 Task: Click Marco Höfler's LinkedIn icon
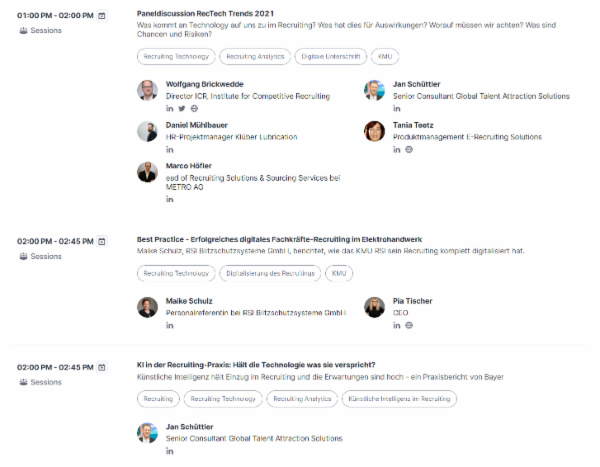pos(170,200)
